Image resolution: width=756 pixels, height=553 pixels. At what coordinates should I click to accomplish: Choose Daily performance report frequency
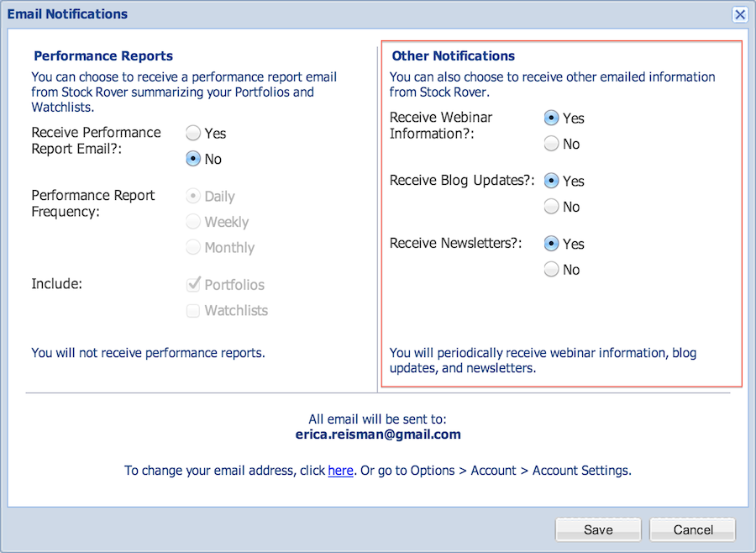click(x=193, y=196)
